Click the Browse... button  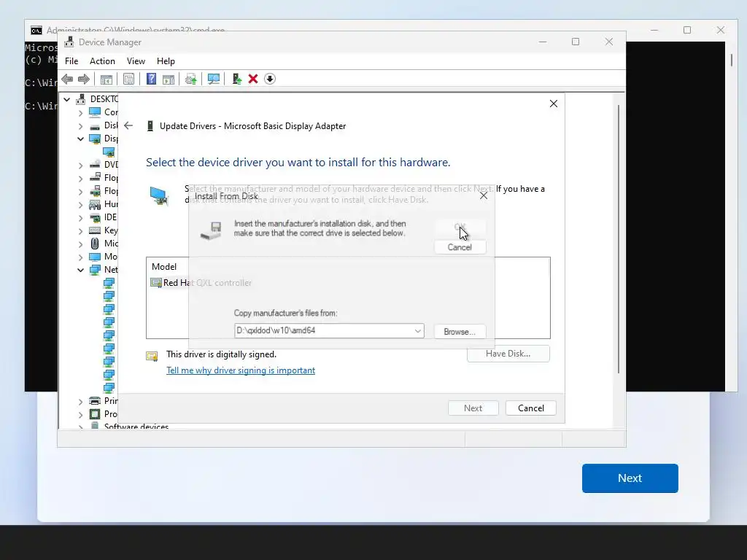click(x=460, y=332)
